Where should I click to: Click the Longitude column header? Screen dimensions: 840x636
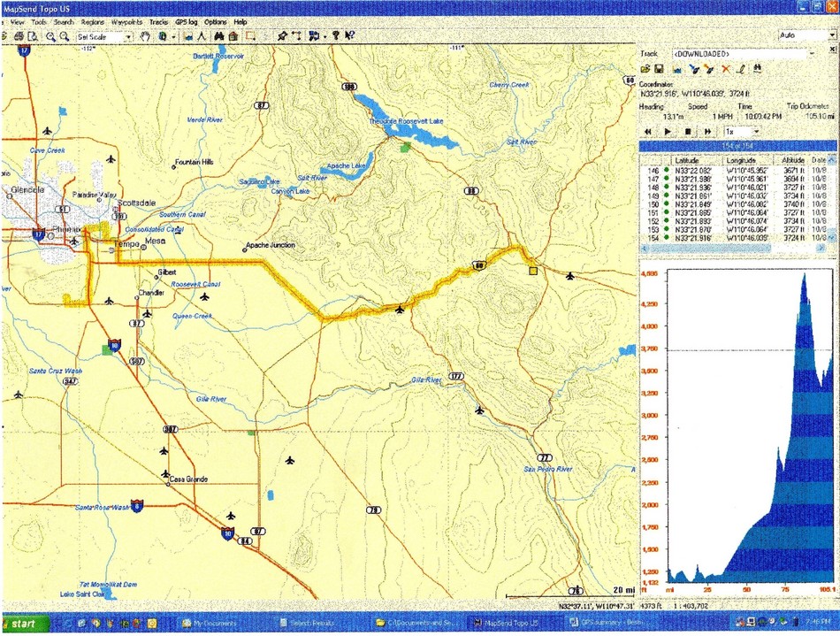click(x=748, y=160)
